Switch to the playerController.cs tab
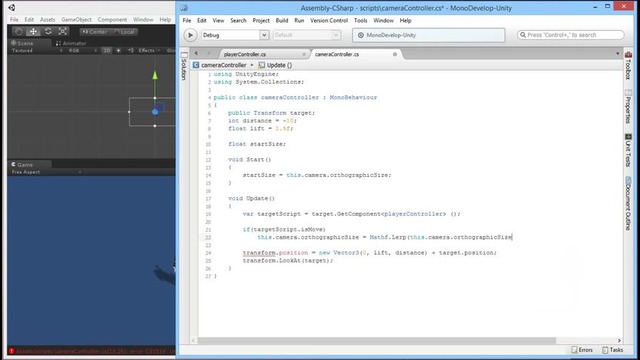The height and width of the screenshot is (360, 640). (x=245, y=54)
